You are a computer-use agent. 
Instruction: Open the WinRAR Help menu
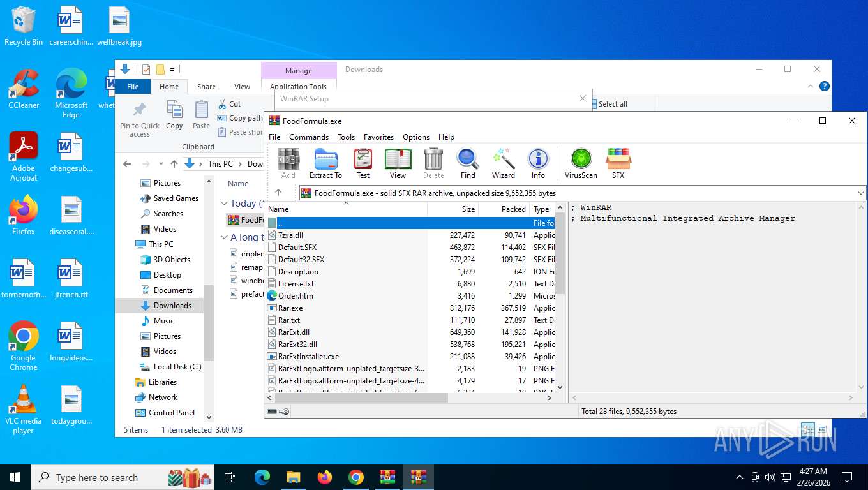pyautogui.click(x=446, y=137)
